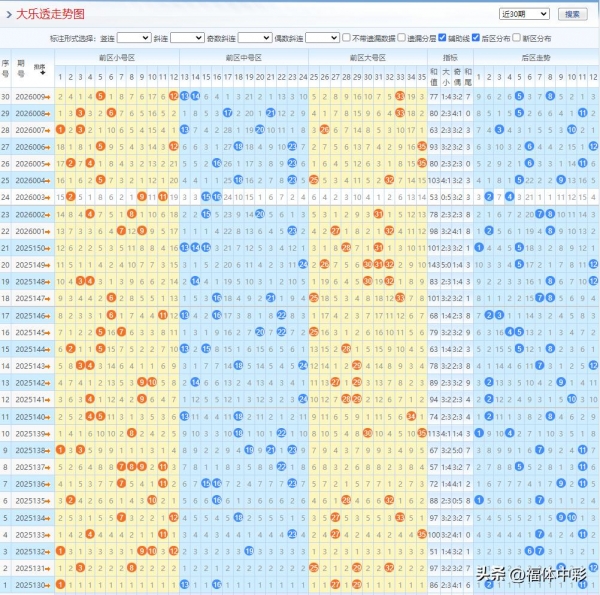Click the 前区小号区 column header

pyautogui.click(x=117, y=59)
